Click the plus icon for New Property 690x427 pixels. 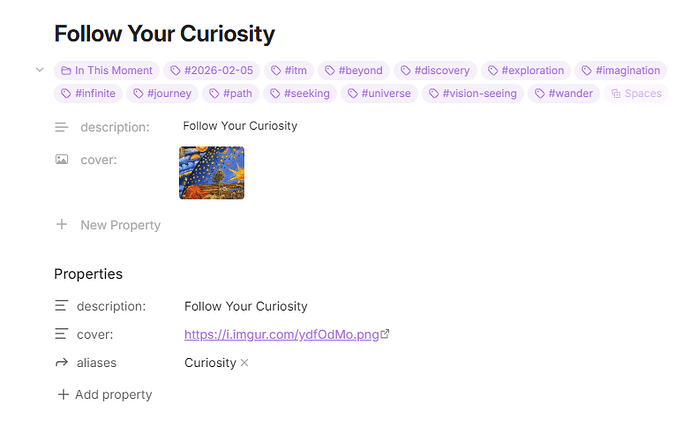pyautogui.click(x=62, y=225)
